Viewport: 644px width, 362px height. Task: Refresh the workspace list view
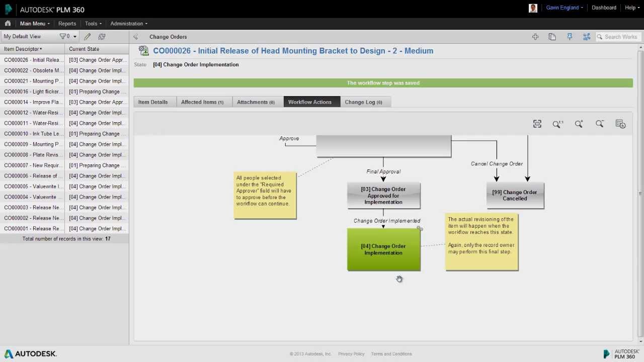[102, 37]
